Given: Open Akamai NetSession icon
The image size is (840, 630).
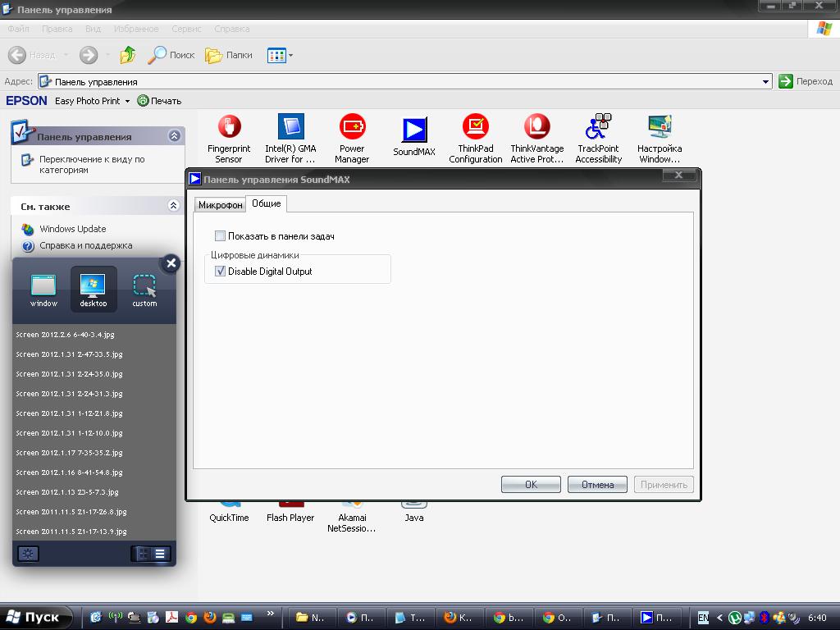Looking at the screenshot, I should 351,518.
